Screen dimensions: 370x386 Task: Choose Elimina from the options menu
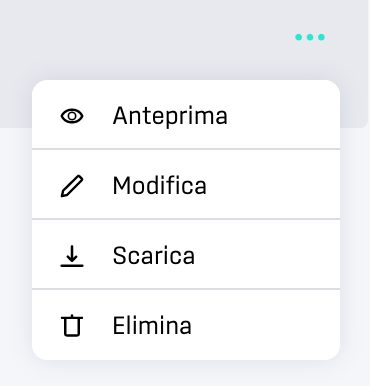[186, 325]
